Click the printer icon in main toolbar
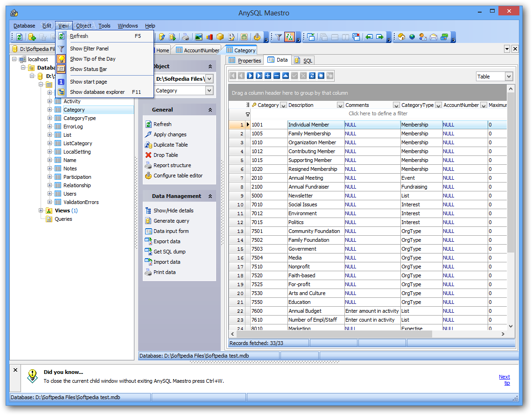 pos(185,37)
